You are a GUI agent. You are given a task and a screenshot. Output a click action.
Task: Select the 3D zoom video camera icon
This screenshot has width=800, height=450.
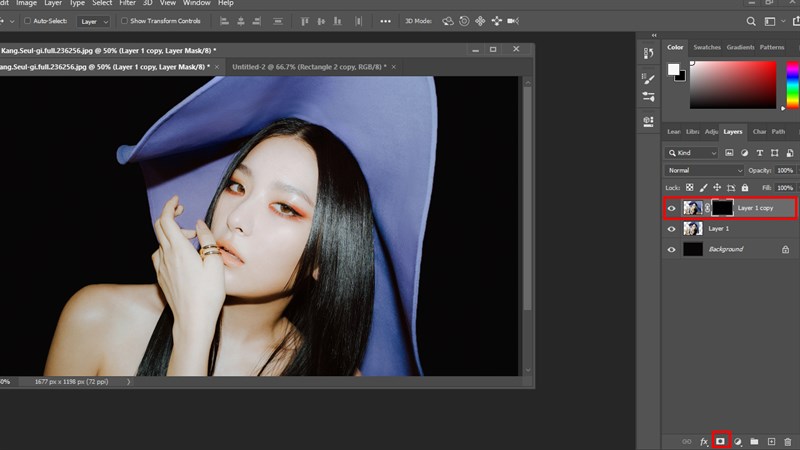pos(513,21)
